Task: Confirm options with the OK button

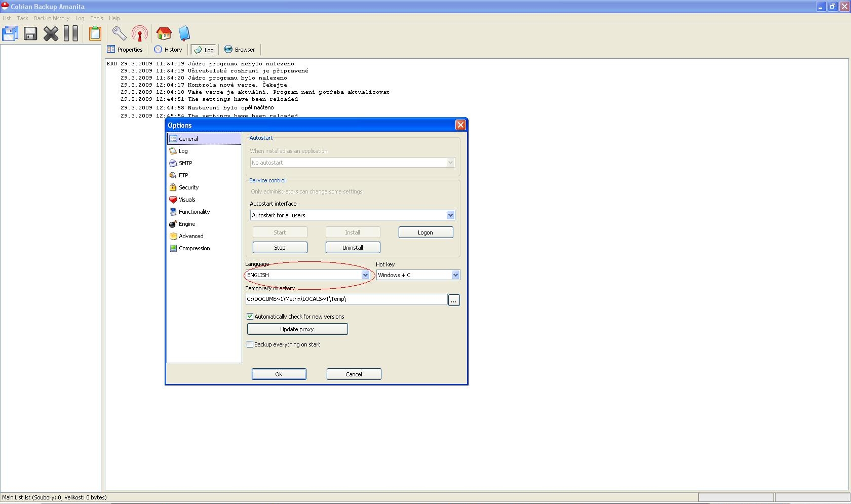Action: coord(279,374)
